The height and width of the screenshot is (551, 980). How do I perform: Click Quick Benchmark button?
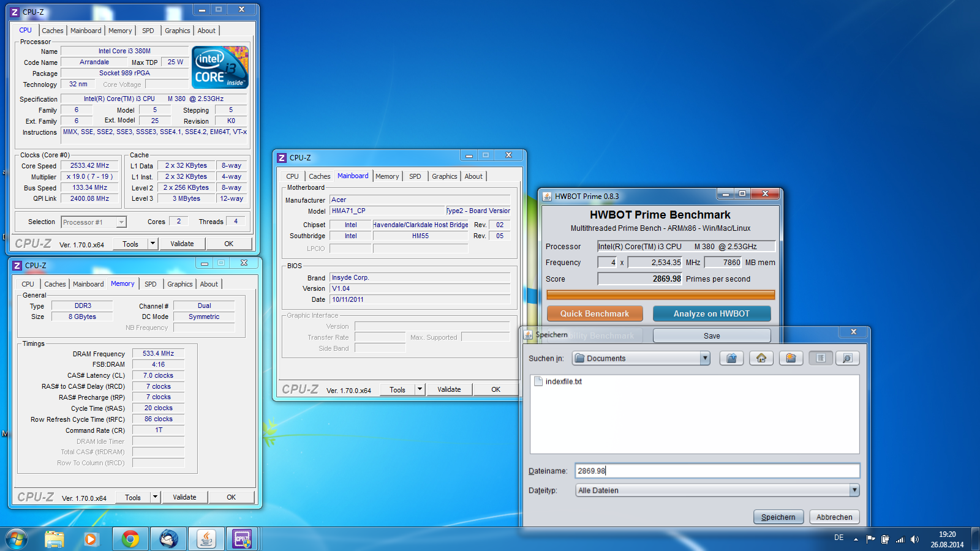[x=594, y=313]
